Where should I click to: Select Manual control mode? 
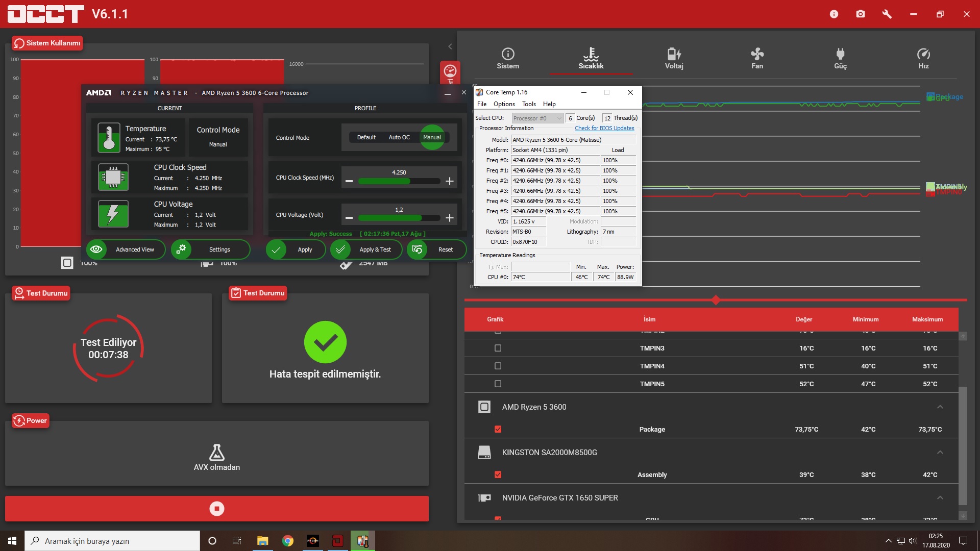432,137
